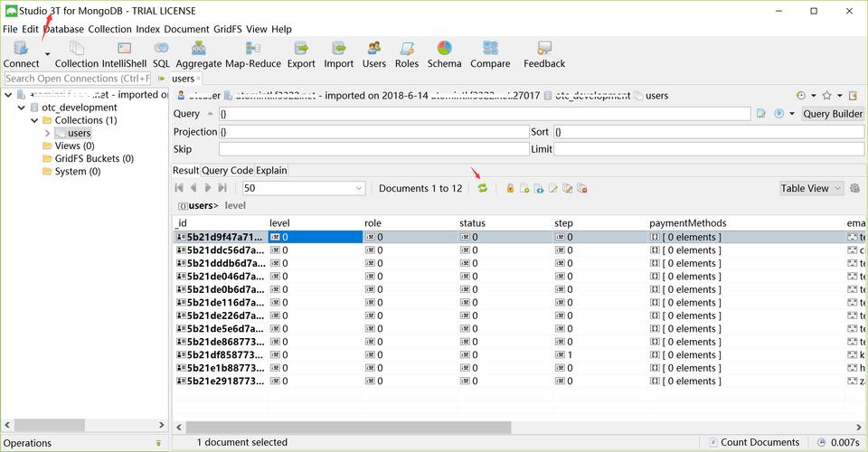This screenshot has width=868, height=452.
Task: Switch to the Query Code tab
Action: 227,170
